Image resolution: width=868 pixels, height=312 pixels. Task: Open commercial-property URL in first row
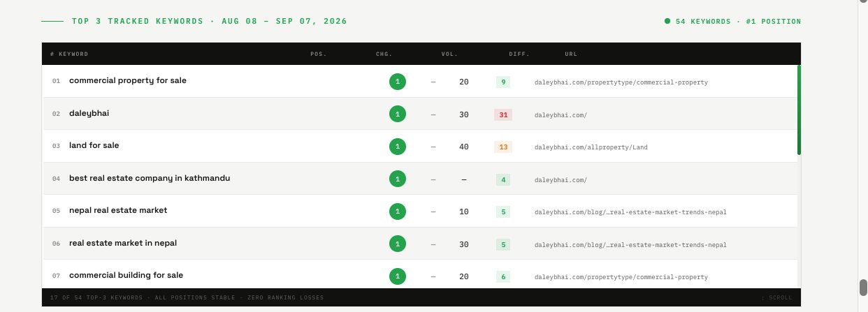tap(621, 82)
